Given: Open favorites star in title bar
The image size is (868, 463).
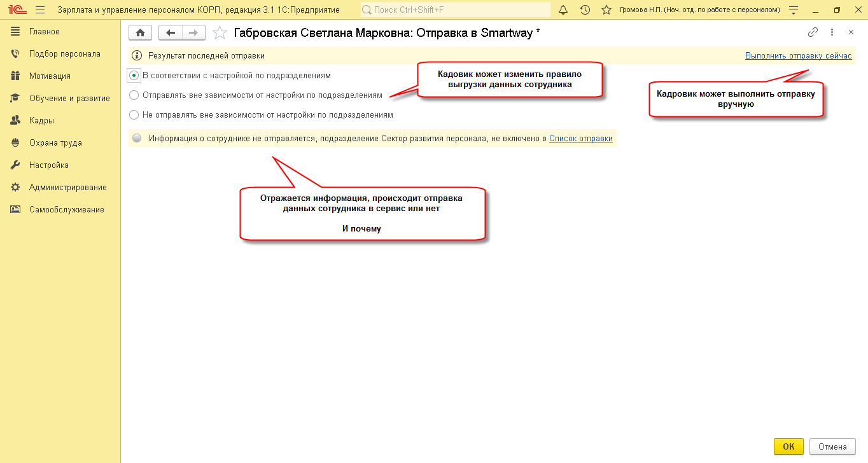Looking at the screenshot, I should pos(606,10).
